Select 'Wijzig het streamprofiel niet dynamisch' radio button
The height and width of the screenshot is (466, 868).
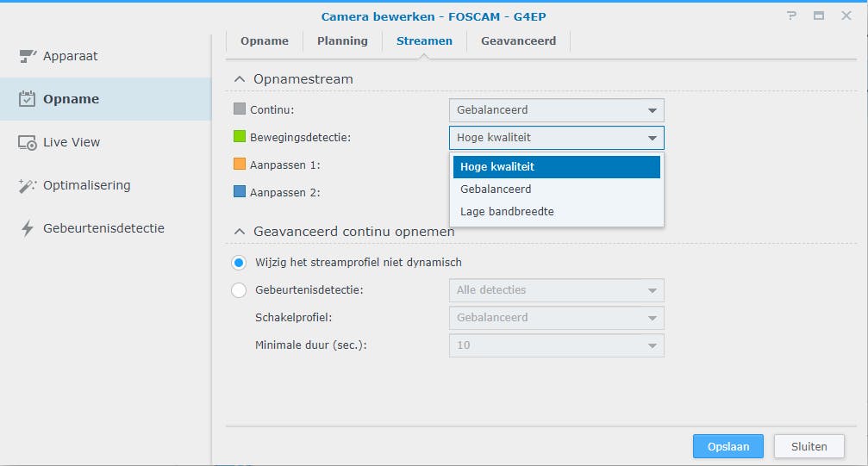coord(239,262)
